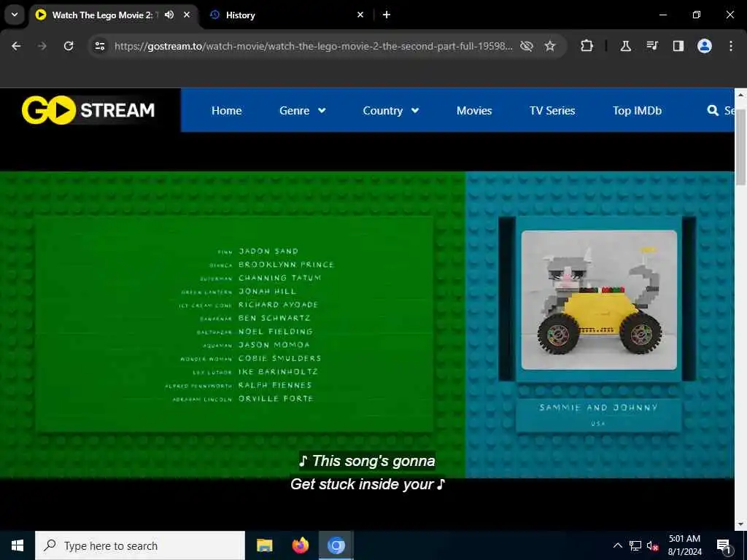
Task: Click 'RALPH FIENNES' in the credits
Action: click(x=275, y=385)
